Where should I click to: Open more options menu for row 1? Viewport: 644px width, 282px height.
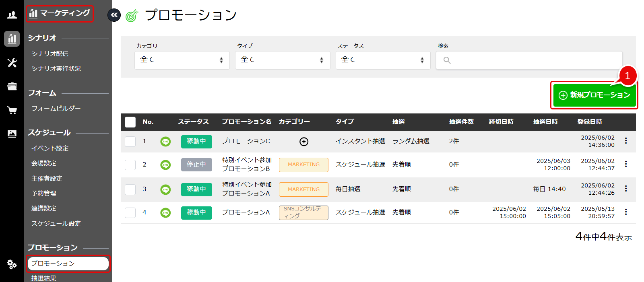626,141
